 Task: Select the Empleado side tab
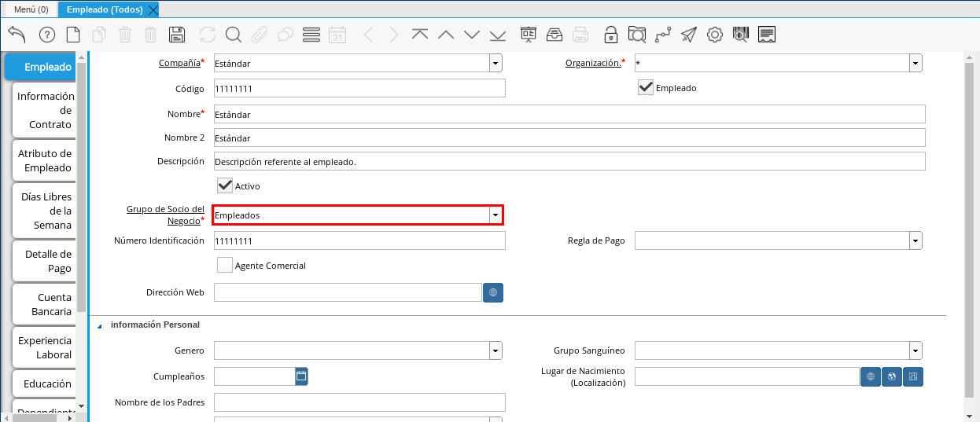[x=41, y=67]
